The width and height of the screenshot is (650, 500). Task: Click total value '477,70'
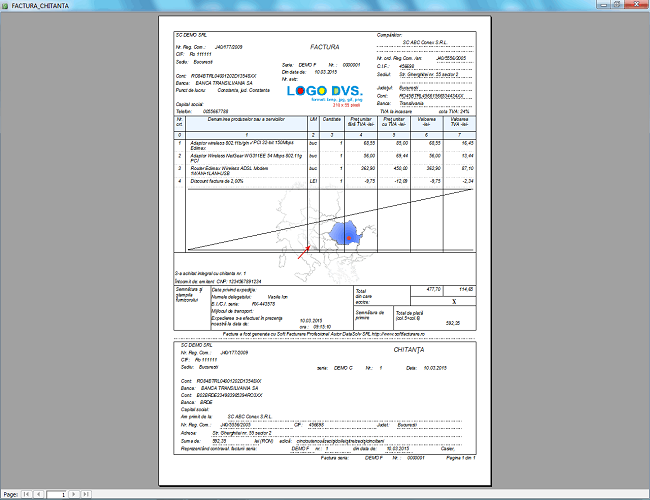[434, 289]
